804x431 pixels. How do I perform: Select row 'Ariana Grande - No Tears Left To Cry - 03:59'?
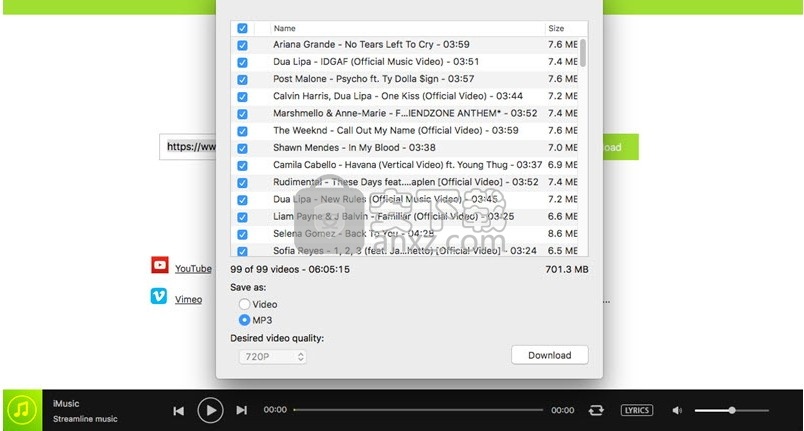click(405, 45)
